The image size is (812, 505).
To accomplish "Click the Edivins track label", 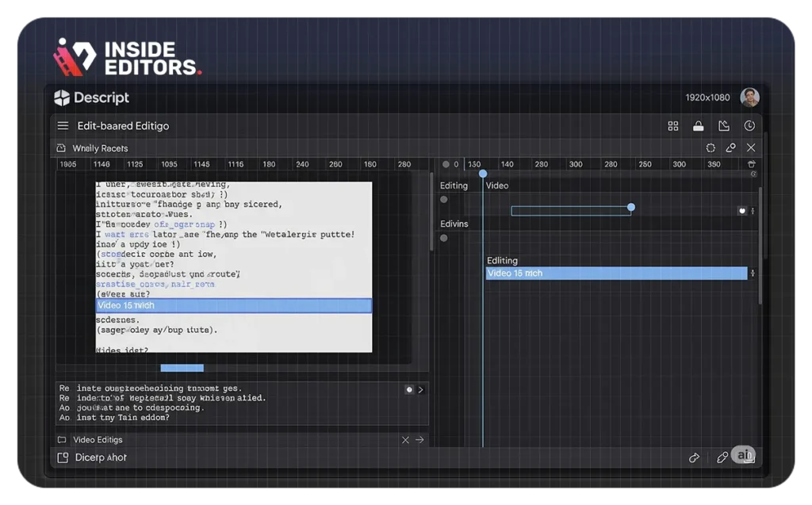I will [454, 224].
